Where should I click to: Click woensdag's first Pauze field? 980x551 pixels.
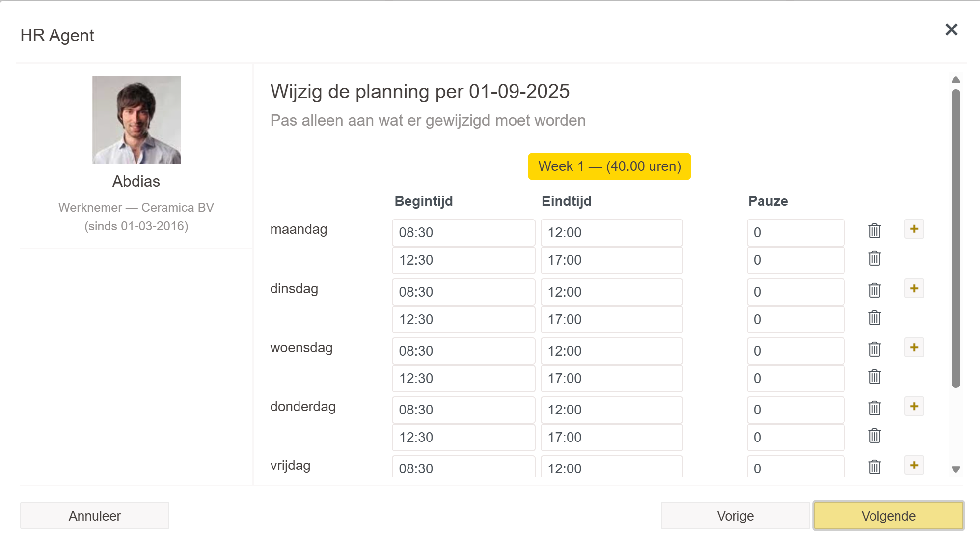(x=795, y=351)
